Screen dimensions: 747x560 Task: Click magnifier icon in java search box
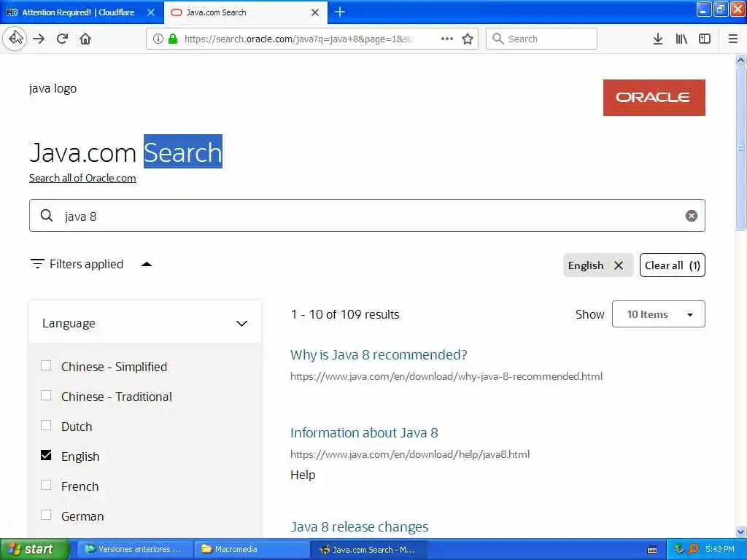pos(47,216)
